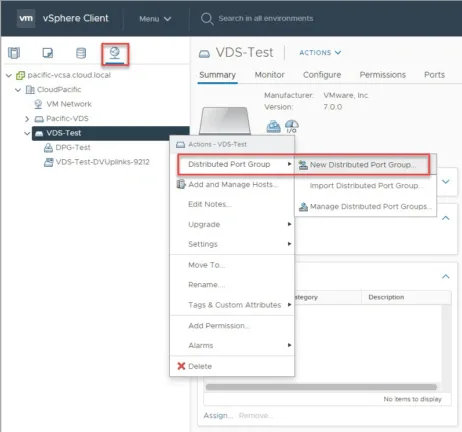Expand the Settings submenu arrow
Image resolution: width=462 pixels, height=432 pixels.
click(289, 244)
